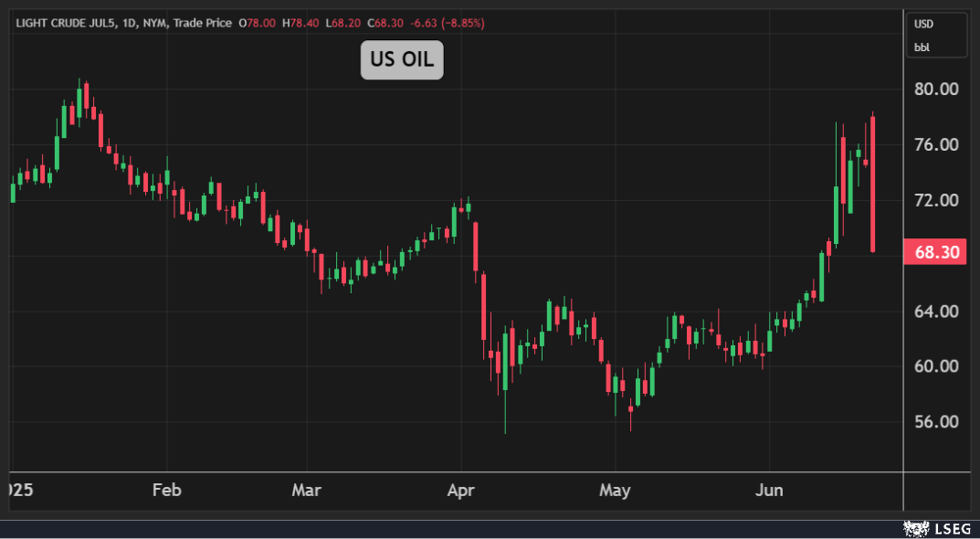980x539 pixels.
Task: Click the red 68.30 current price tag
Action: tap(934, 252)
